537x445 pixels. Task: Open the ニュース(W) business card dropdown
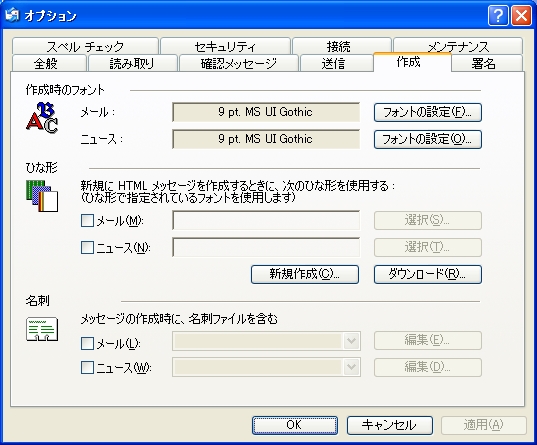tap(351, 367)
